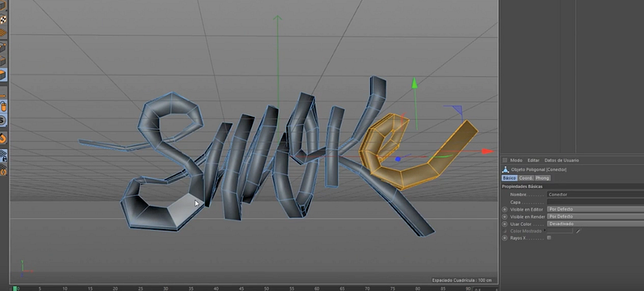
Task: Click the green playhead on the timeline
Action: coord(15,289)
